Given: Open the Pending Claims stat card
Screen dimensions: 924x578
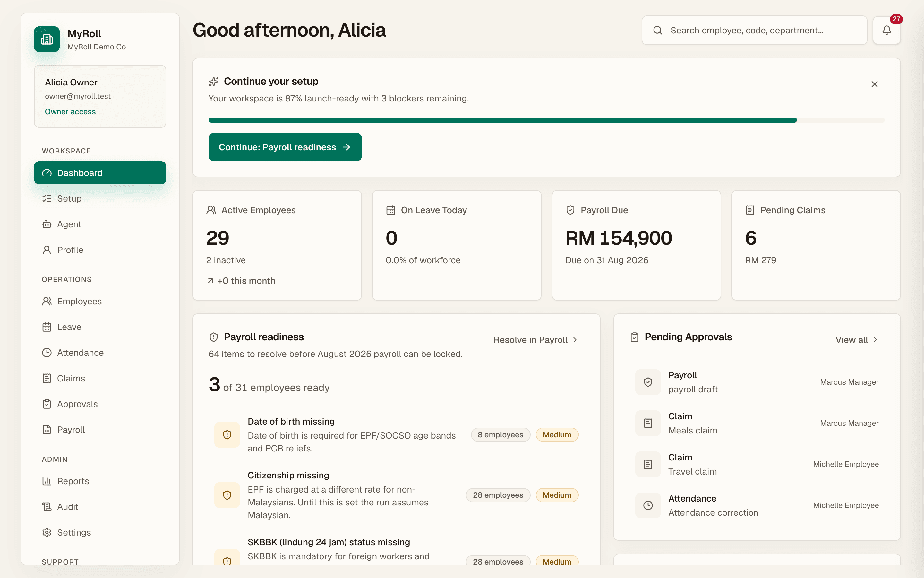Looking at the screenshot, I should tap(816, 245).
